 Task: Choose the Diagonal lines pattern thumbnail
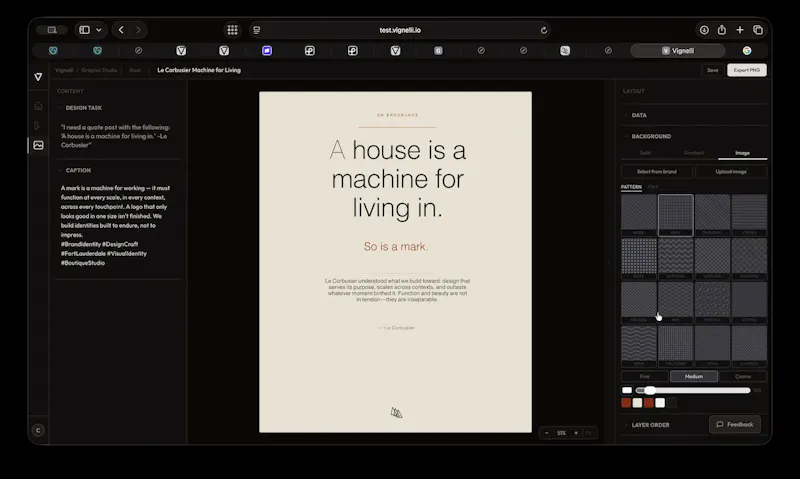click(712, 215)
